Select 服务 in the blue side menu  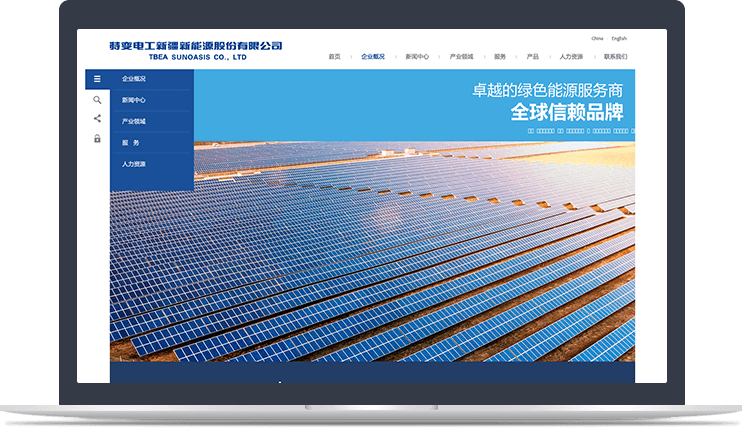click(131, 142)
